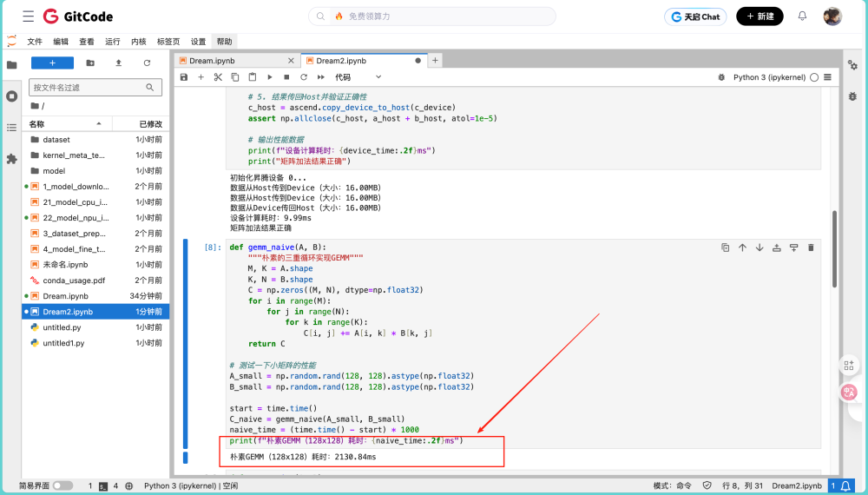
Task: Upload files to file browser
Action: click(x=118, y=63)
